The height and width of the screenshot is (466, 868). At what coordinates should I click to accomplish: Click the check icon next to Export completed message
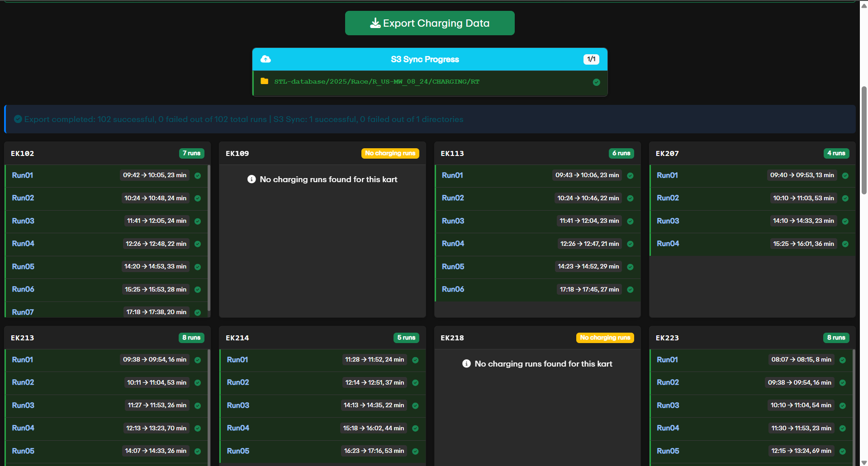[18, 119]
